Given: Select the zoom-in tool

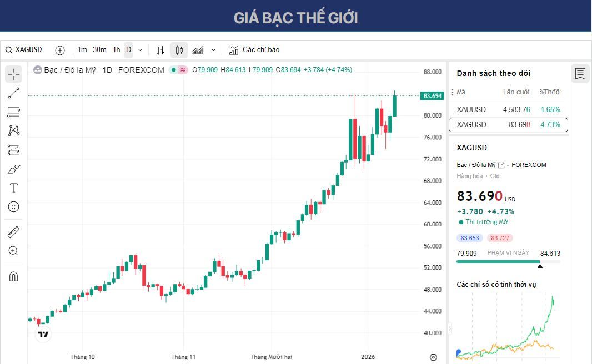Looking at the screenshot, I should (13, 251).
